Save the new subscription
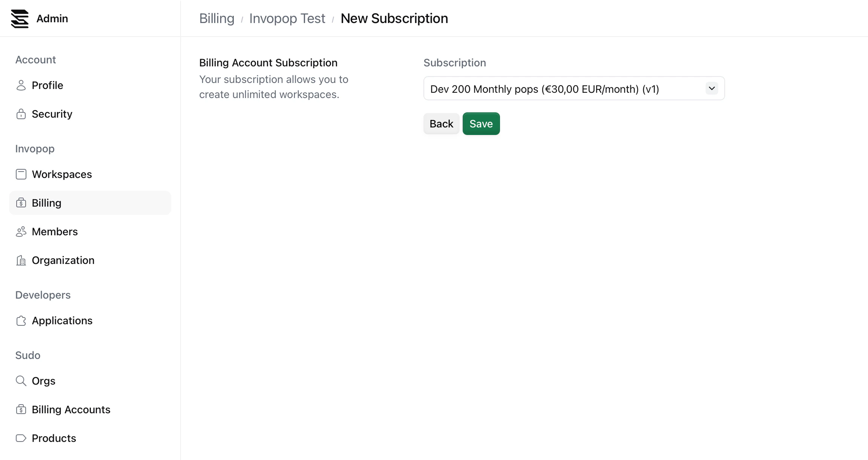 click(481, 124)
